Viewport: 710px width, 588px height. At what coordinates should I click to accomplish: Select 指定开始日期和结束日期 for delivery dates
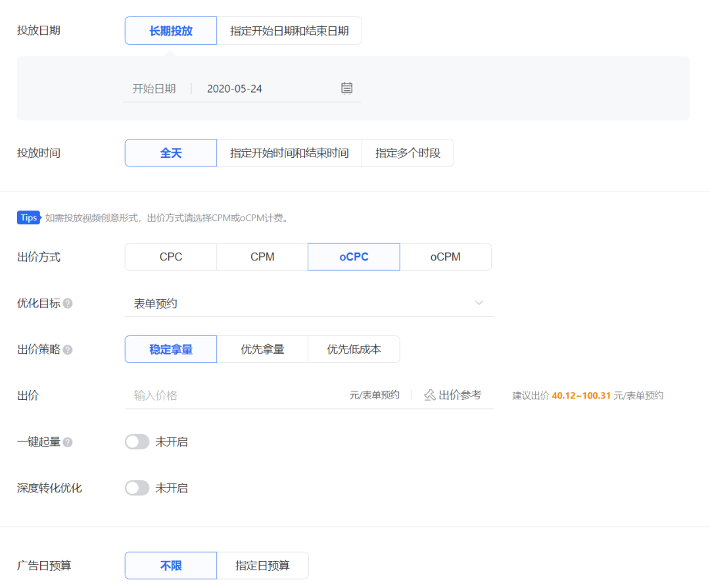pos(289,30)
